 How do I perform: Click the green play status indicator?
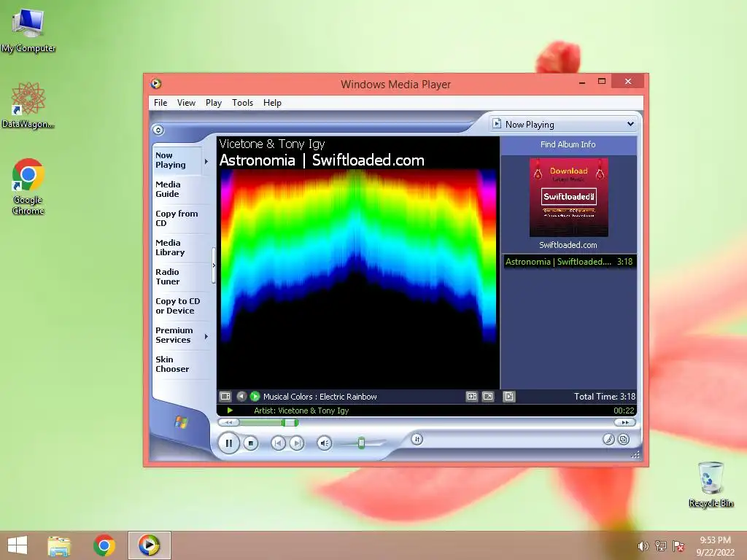(230, 411)
